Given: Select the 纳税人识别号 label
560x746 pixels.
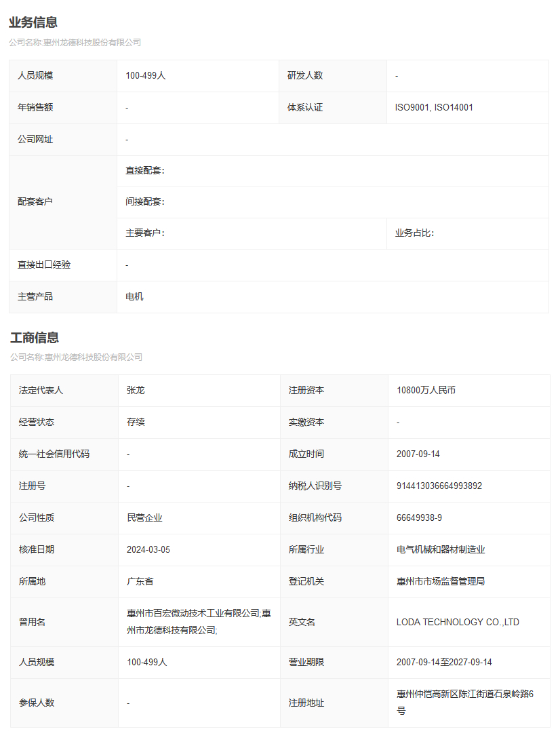Looking at the screenshot, I should [x=315, y=486].
